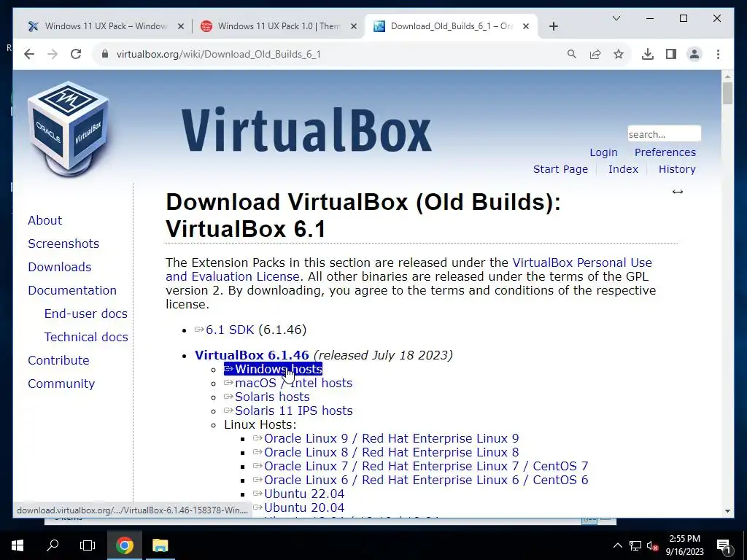This screenshot has height=560, width=747.
Task: Expand the tab search chevron
Action: pos(616,18)
